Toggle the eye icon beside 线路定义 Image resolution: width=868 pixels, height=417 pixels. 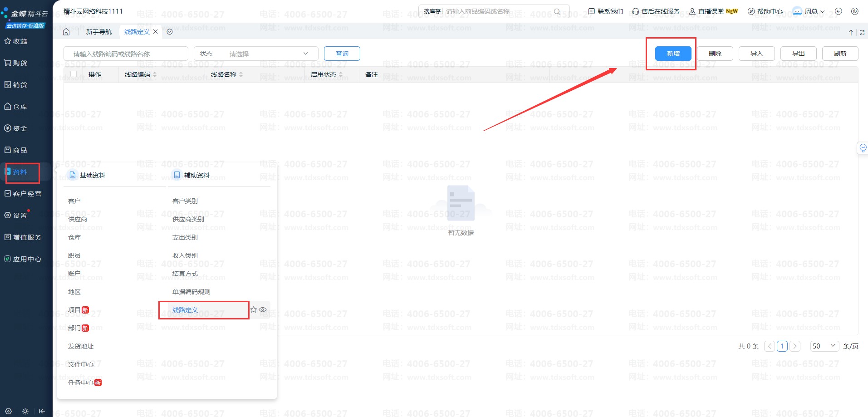click(x=263, y=309)
